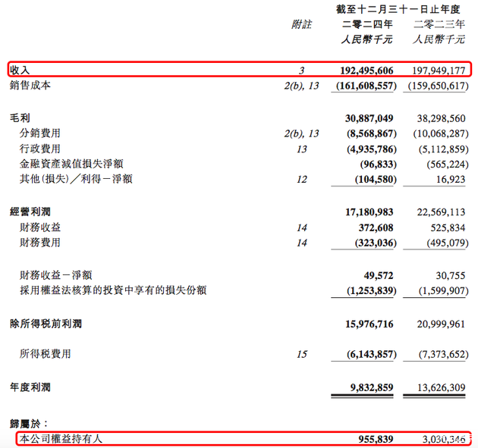The width and height of the screenshot is (478, 448).
Task: Click the 附註 column header
Action: [301, 24]
